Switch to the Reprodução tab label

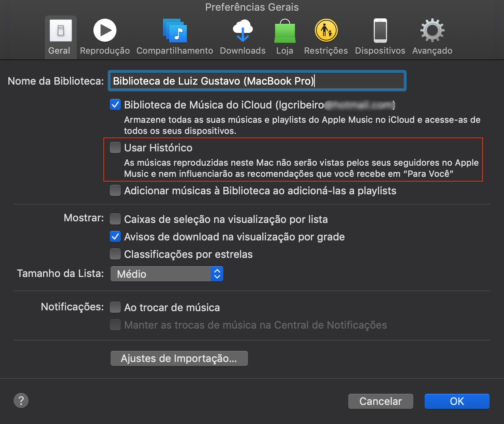click(x=105, y=50)
